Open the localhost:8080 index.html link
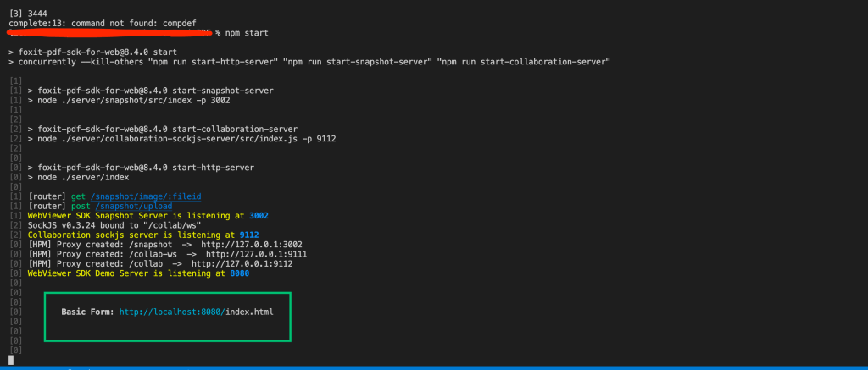 pos(197,312)
